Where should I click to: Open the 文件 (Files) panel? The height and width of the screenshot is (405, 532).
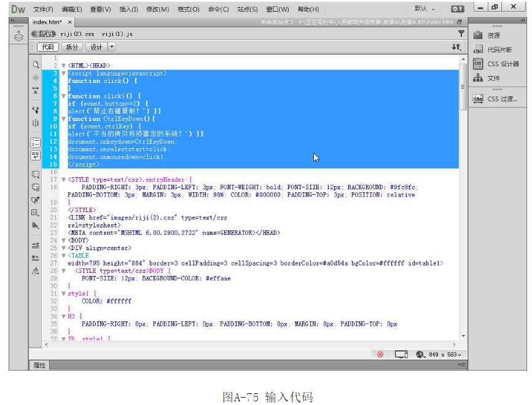(493, 79)
